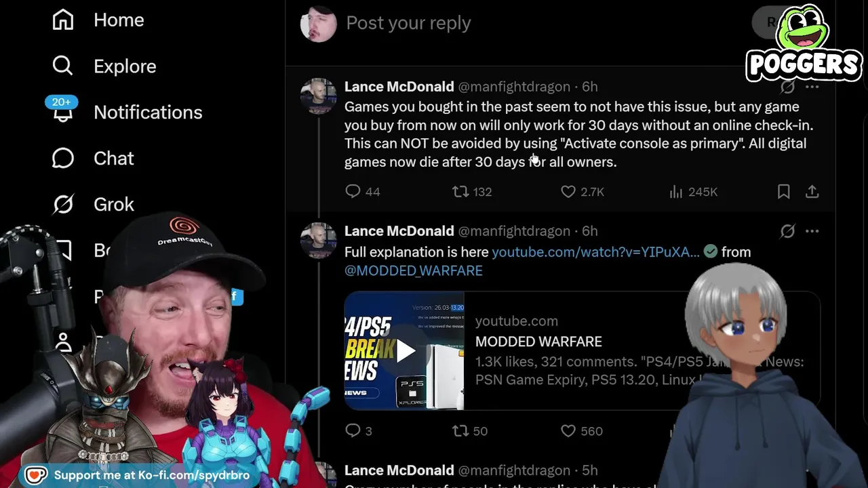The height and width of the screenshot is (488, 868).
Task: Share the first tweet via upload icon
Action: (812, 192)
